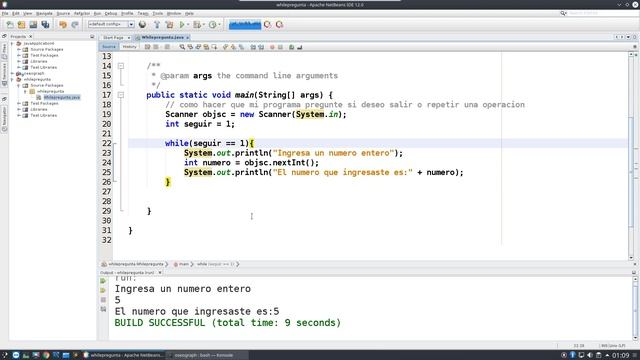Close the Output whilepregunta run tab
Screen dimensions: 640x360
160,273
